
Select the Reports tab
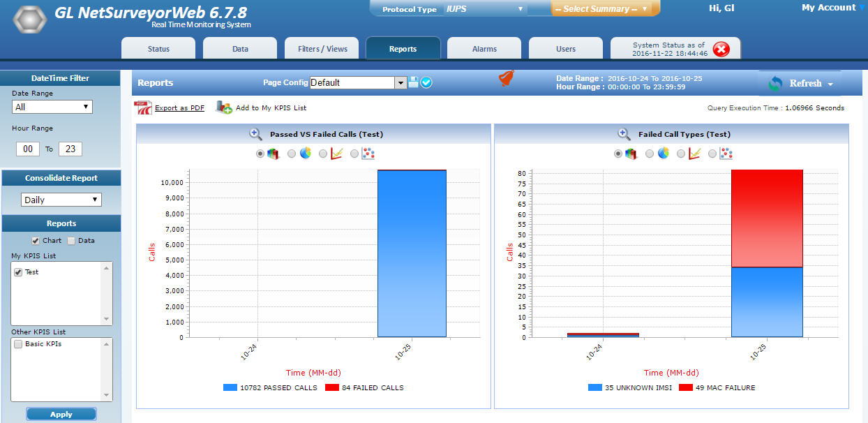point(403,49)
